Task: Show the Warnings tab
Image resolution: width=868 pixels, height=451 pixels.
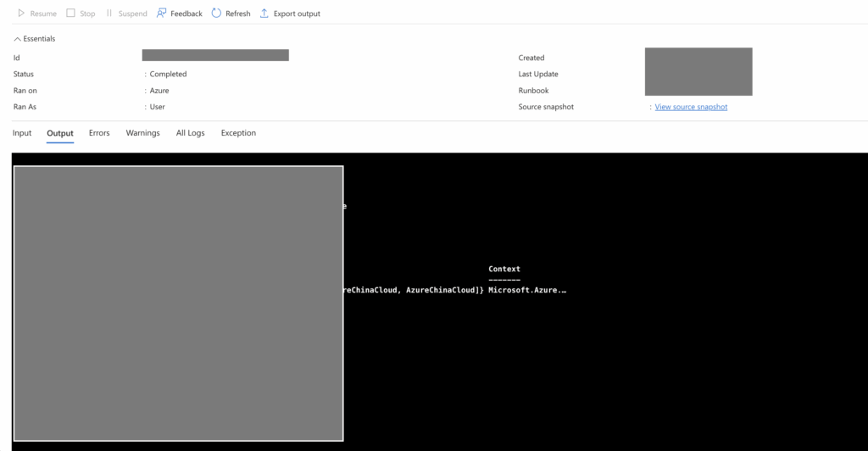Action: click(x=142, y=133)
